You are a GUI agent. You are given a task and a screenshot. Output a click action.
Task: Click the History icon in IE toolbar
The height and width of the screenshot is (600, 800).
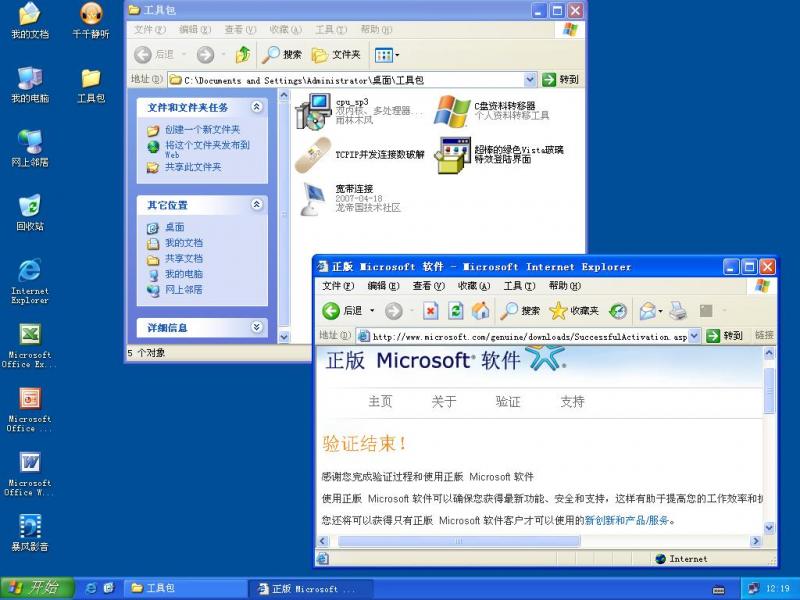point(618,311)
